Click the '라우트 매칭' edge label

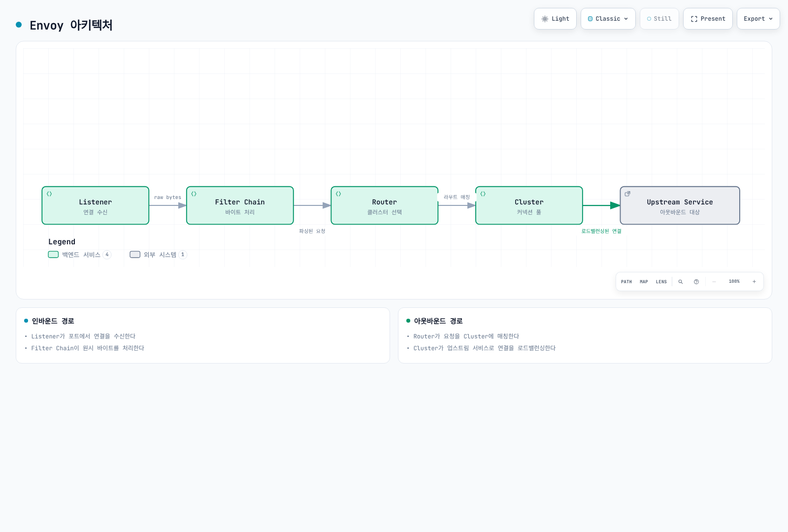pyautogui.click(x=457, y=197)
